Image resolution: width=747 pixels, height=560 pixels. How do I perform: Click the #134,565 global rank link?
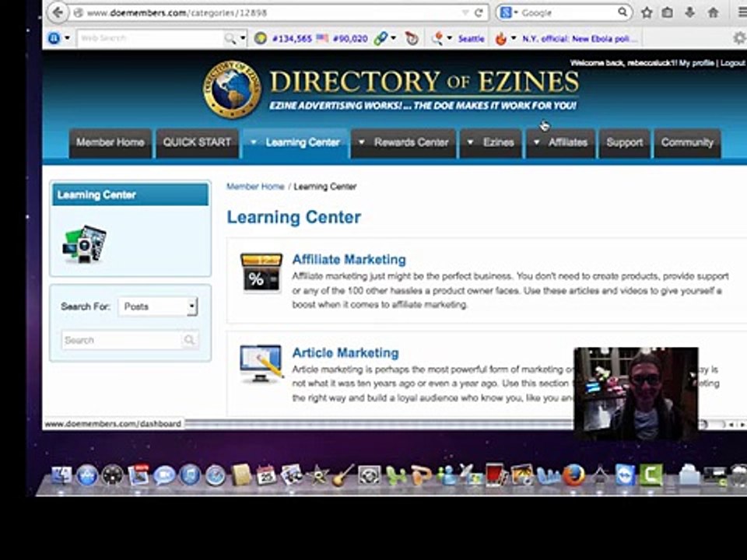point(292,39)
